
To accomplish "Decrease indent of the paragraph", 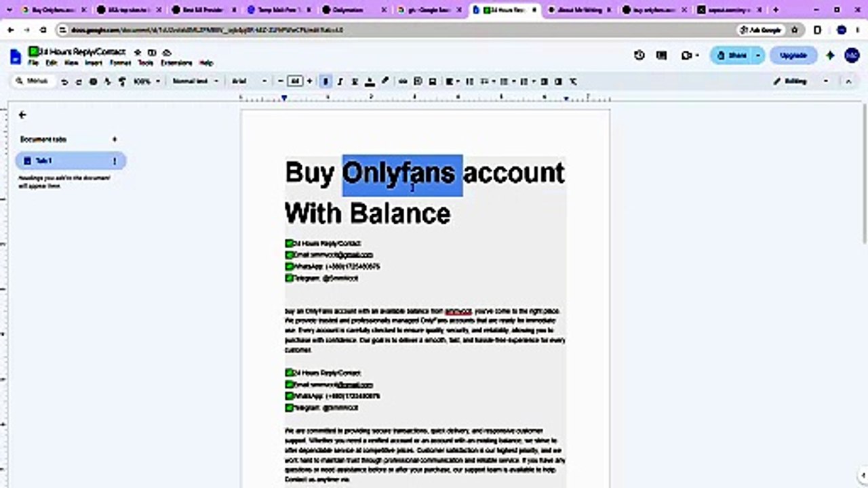I will click(544, 81).
